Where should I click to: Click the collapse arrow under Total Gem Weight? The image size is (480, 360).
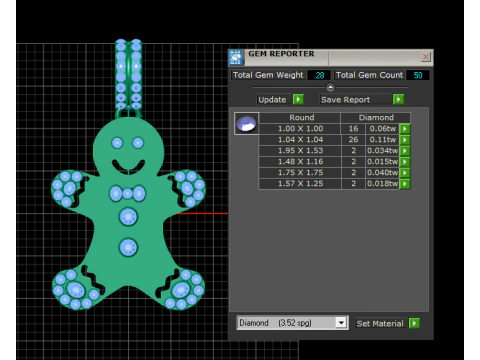click(330, 87)
